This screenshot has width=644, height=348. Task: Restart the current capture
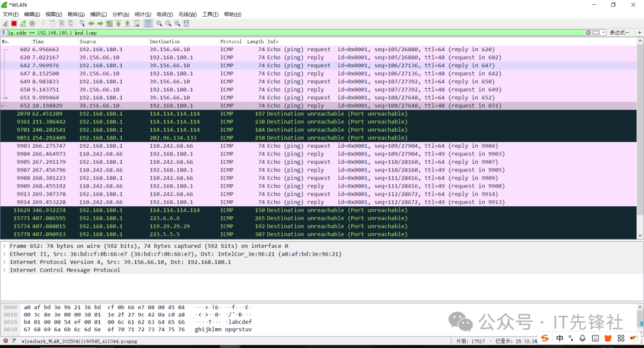tap(23, 23)
